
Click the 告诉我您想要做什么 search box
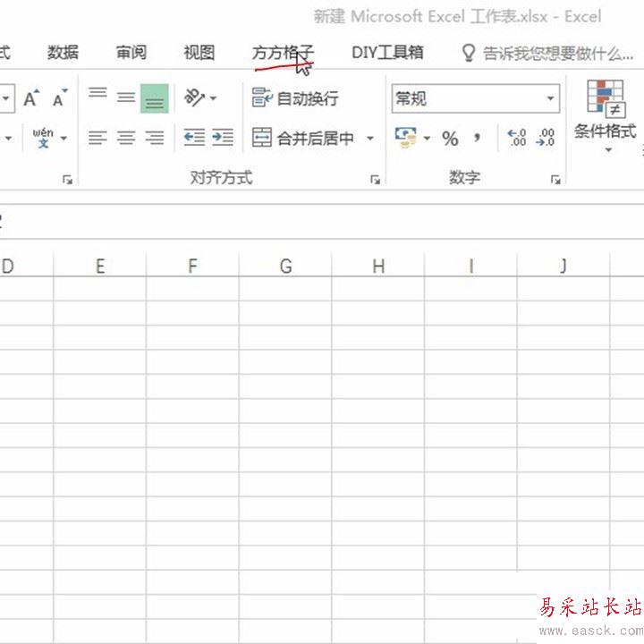point(558,54)
